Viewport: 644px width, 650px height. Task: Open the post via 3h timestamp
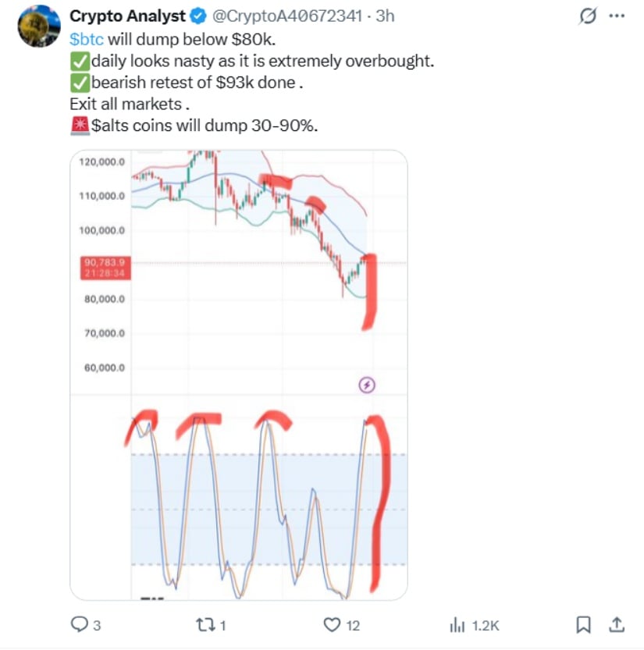pyautogui.click(x=385, y=16)
